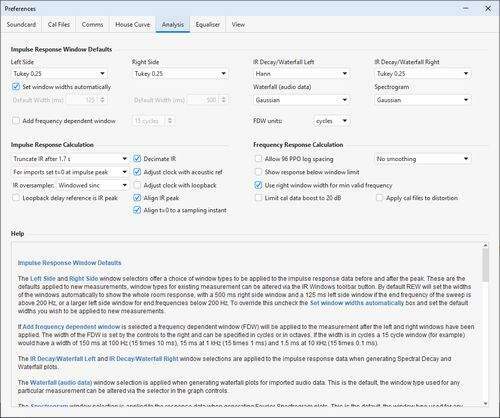
Task: Check Show response below window limit
Action: pyautogui.click(x=258, y=172)
